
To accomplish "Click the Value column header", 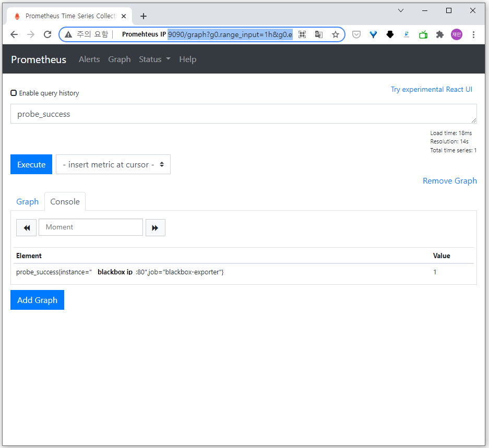I will [x=442, y=256].
